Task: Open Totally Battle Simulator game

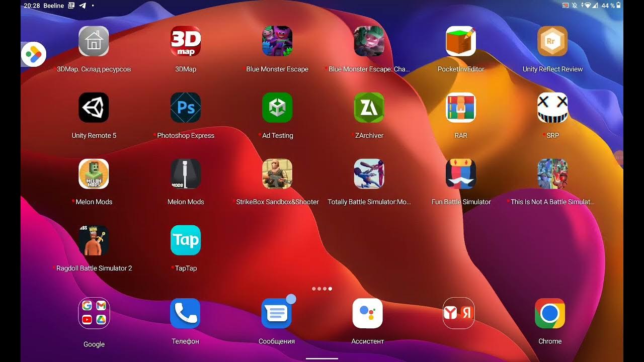Action: pyautogui.click(x=369, y=173)
